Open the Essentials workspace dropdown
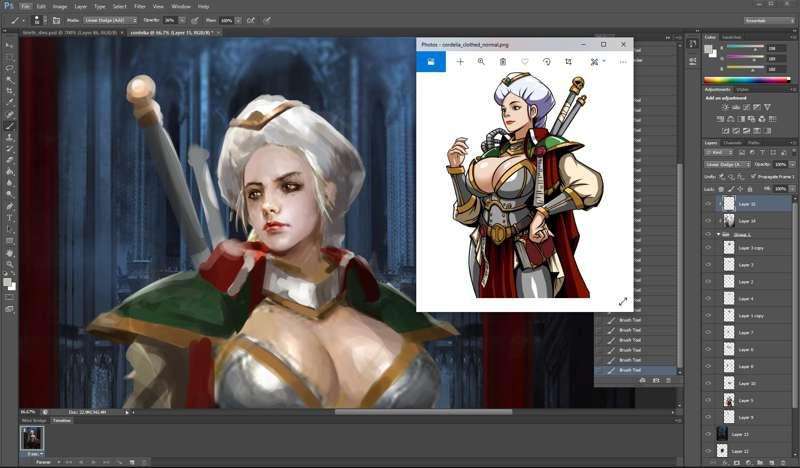 coord(769,20)
